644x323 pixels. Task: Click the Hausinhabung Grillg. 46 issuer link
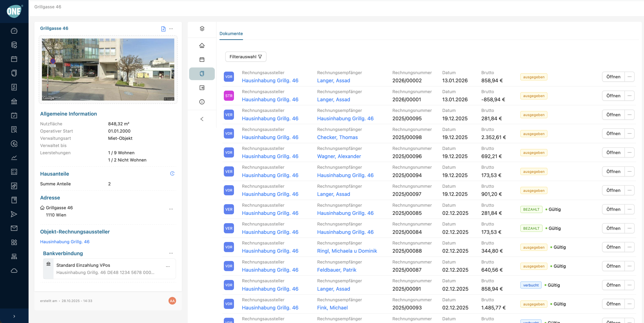click(65, 242)
